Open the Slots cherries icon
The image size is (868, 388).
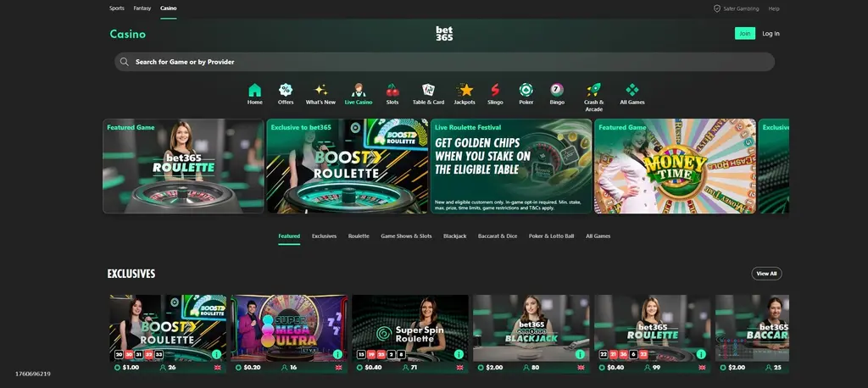tap(392, 90)
